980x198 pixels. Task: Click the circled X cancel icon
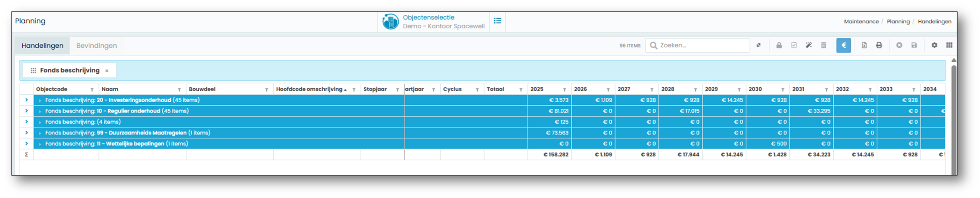tap(899, 45)
